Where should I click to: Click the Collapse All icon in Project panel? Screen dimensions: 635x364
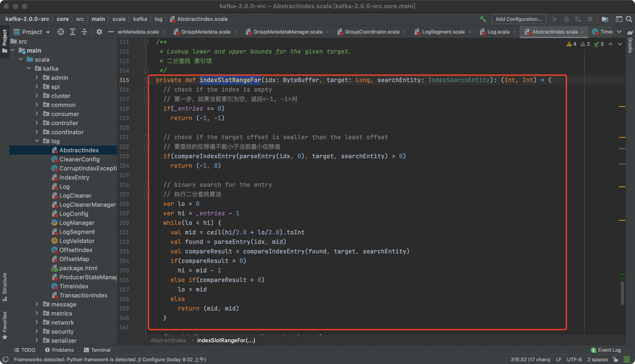point(84,32)
